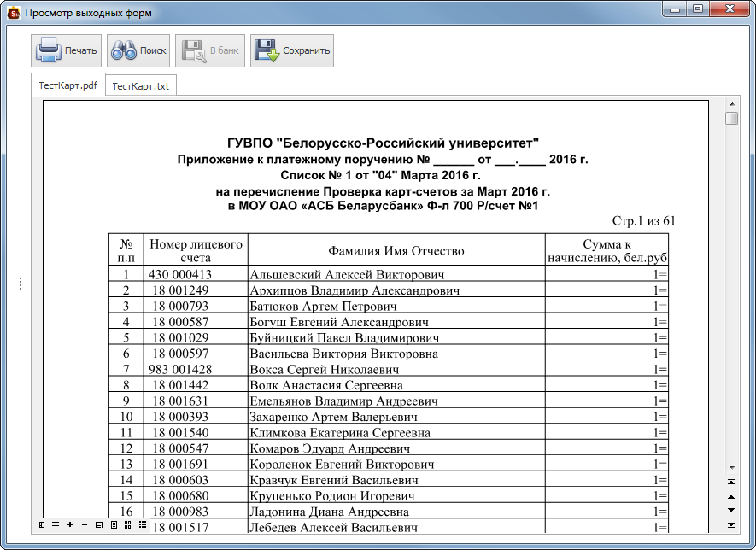Select four-page grid view icon
Image resolution: width=756 pixels, height=550 pixels.
pyautogui.click(x=128, y=524)
